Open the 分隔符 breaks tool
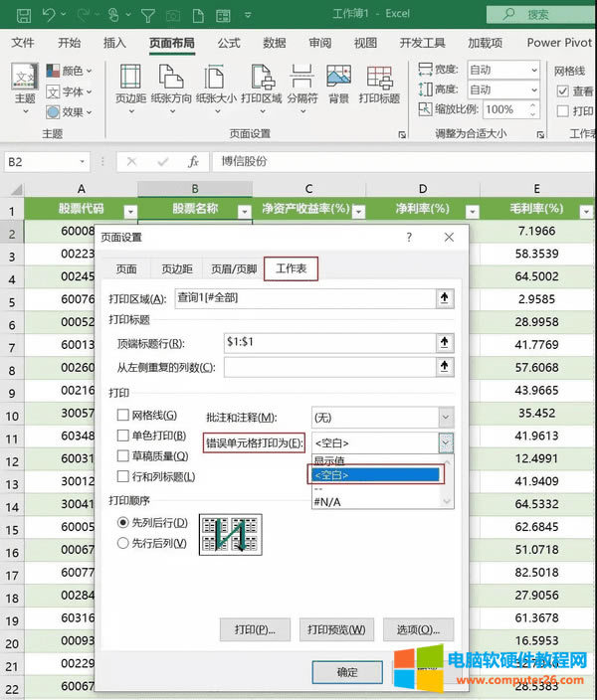Image resolution: width=597 pixels, height=700 pixels. 301,84
